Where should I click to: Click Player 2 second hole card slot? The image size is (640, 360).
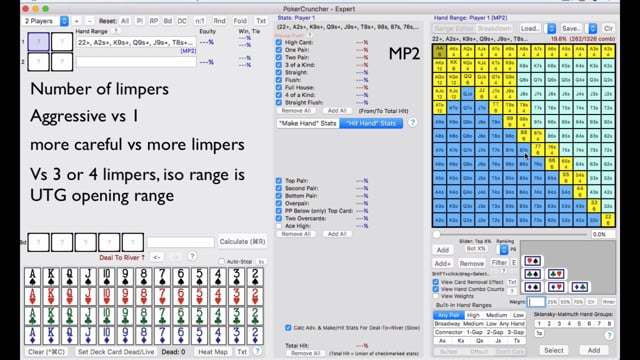62,62
